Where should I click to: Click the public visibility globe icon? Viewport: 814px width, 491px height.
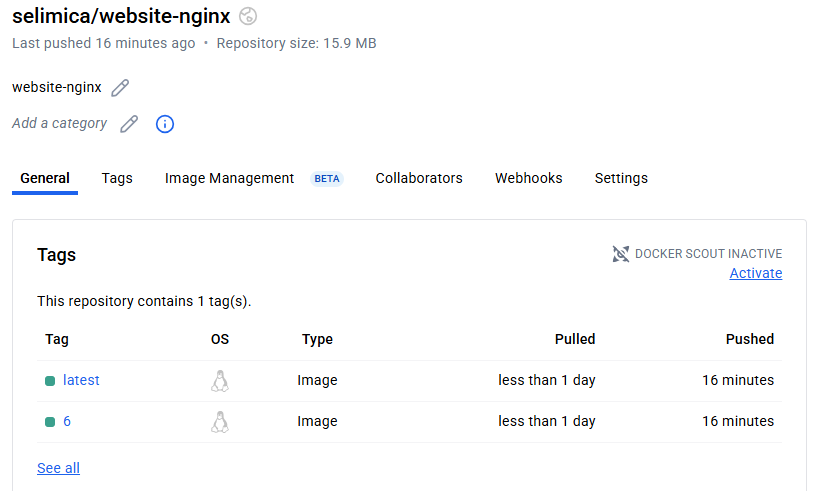click(x=248, y=16)
